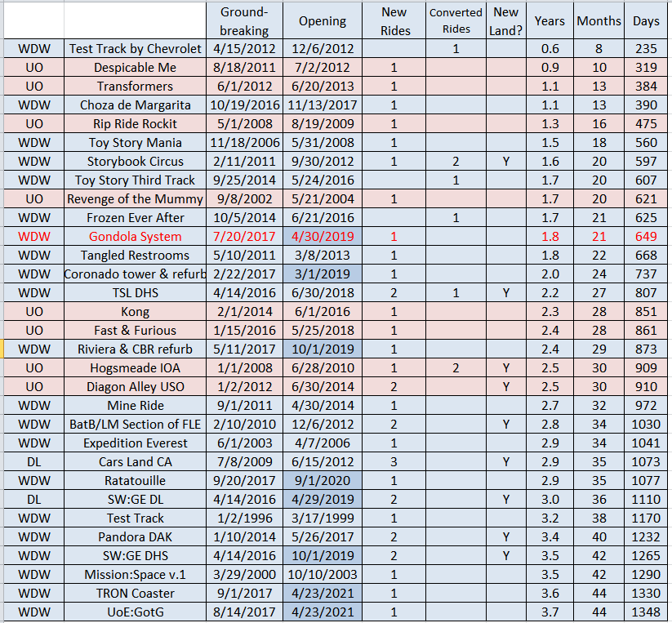Click the Months column header
The height and width of the screenshot is (623, 672).
coord(599,21)
